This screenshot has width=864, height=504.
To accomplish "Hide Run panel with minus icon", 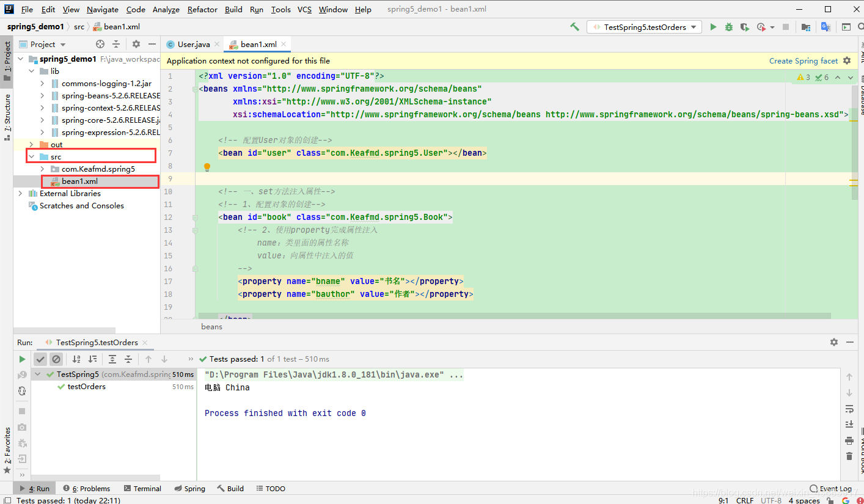I will click(x=849, y=342).
